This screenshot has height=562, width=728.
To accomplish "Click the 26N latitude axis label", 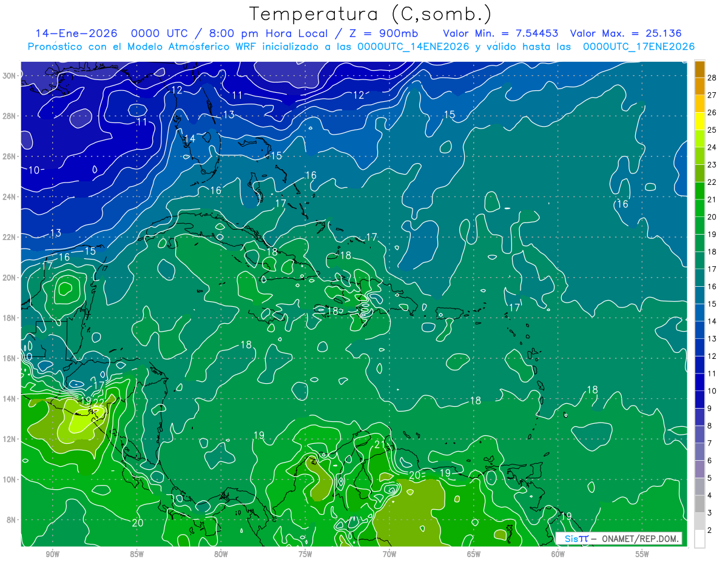I will click(x=9, y=156).
